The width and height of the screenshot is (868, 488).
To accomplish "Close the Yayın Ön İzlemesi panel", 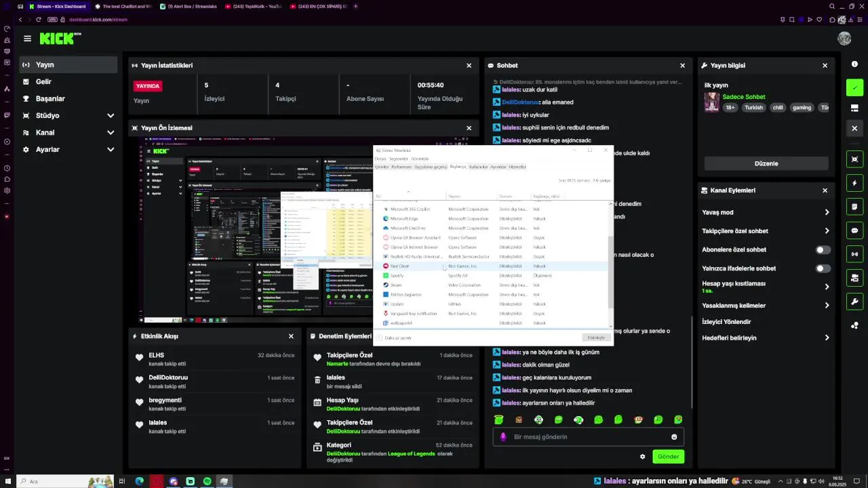I will pyautogui.click(x=469, y=128).
